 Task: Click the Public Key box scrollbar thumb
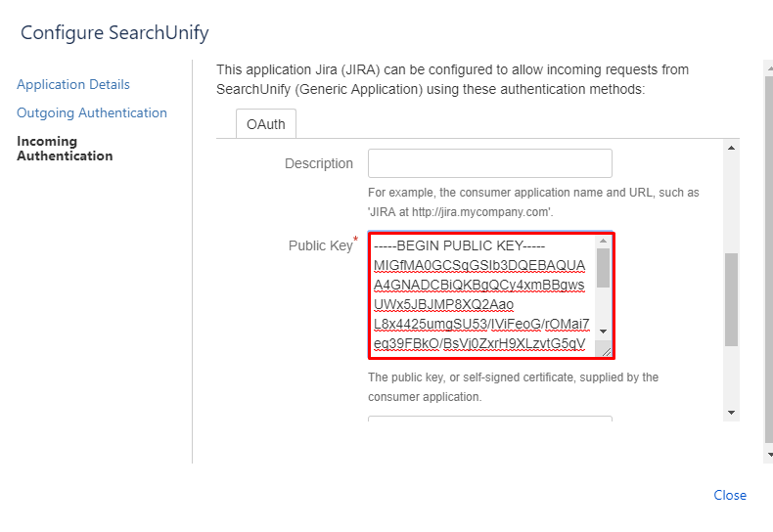click(603, 267)
